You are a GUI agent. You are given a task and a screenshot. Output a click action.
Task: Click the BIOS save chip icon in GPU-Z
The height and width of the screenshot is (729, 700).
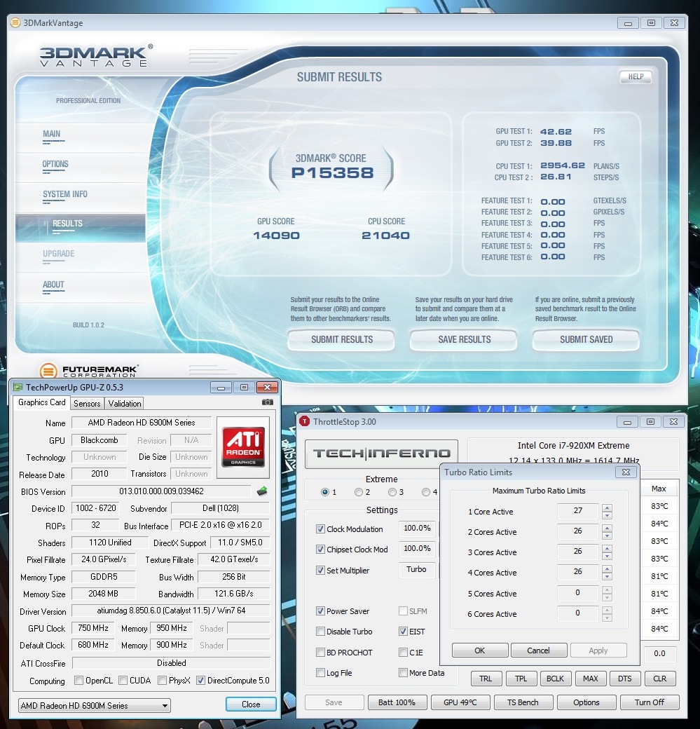pos(262,491)
